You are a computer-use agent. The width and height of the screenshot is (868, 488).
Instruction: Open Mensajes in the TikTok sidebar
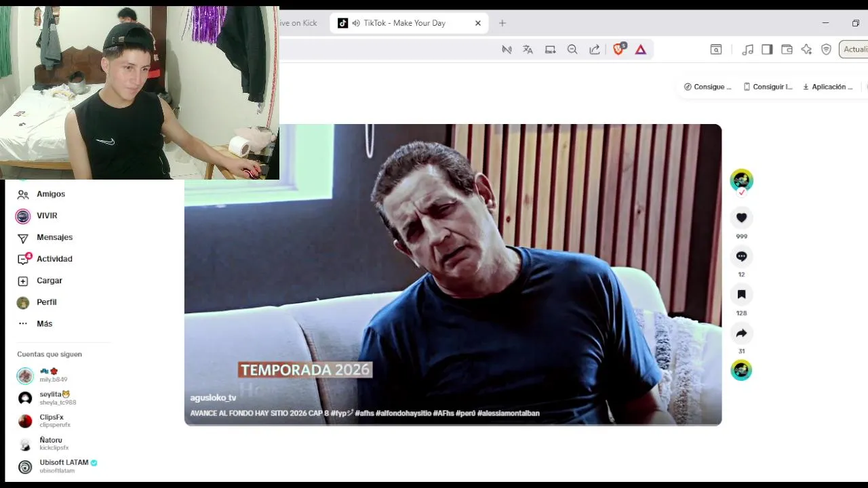54,237
